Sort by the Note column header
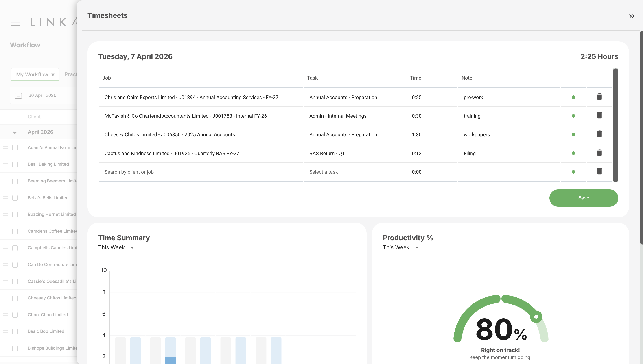Image resolution: width=643 pixels, height=364 pixels. 467,78
